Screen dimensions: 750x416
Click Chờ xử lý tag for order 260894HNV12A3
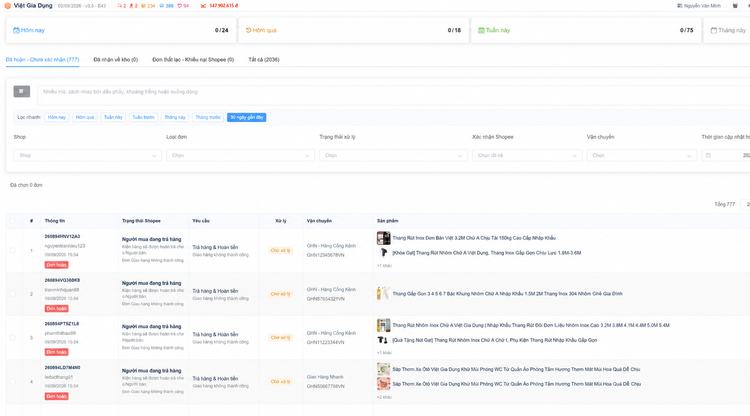pos(280,251)
